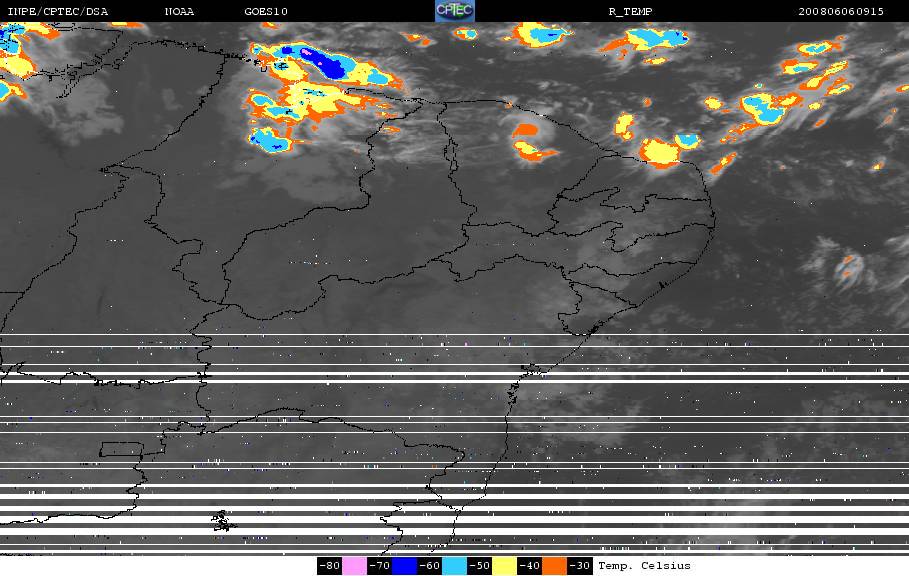This screenshot has height=576, width=909.
Task: Pick the cyan -60 legend swatch
Action: coord(454,566)
